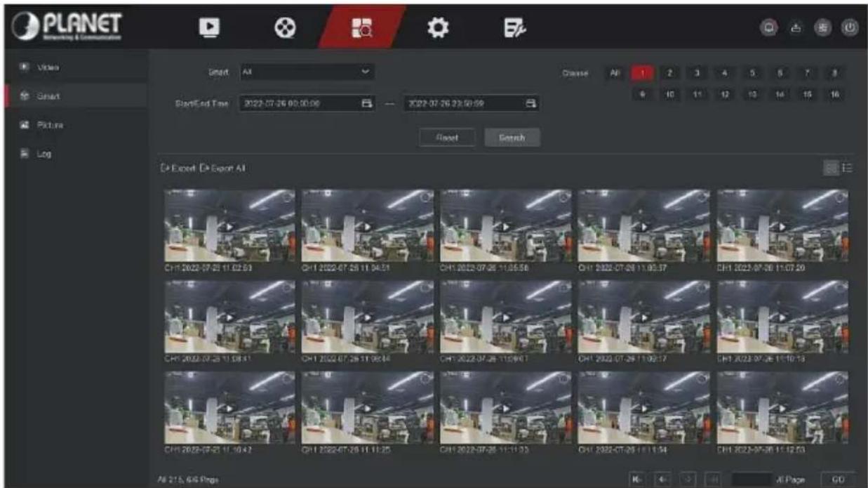Image resolution: width=868 pixels, height=488 pixels.
Task: Click Export link above thumbnails
Action: click(x=178, y=169)
